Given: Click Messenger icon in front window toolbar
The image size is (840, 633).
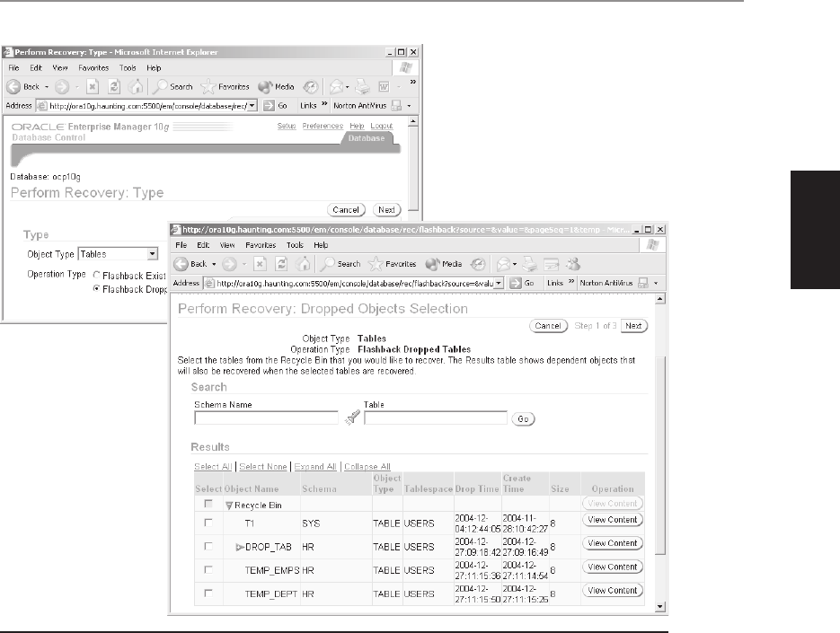Looking at the screenshot, I should click(x=572, y=264).
